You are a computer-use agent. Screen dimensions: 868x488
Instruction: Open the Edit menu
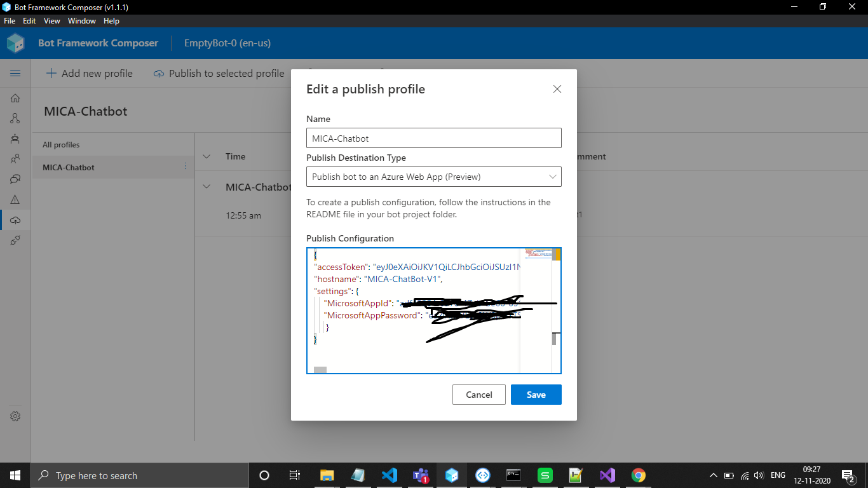click(x=29, y=20)
